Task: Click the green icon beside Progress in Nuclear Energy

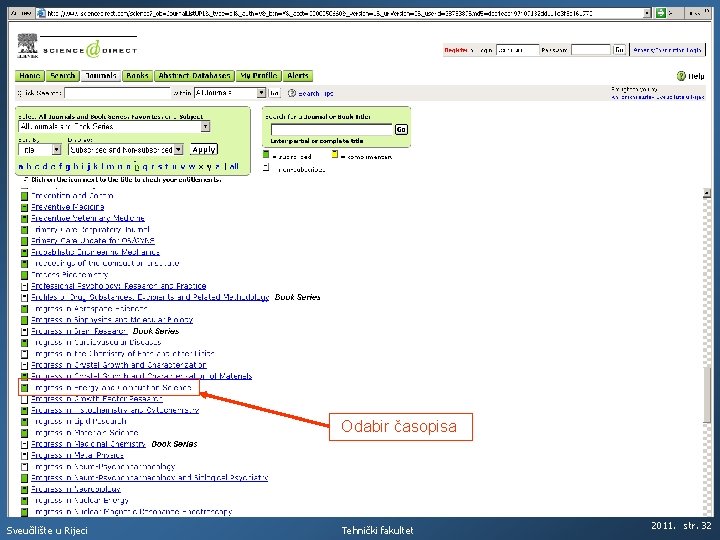Action: 24,501
